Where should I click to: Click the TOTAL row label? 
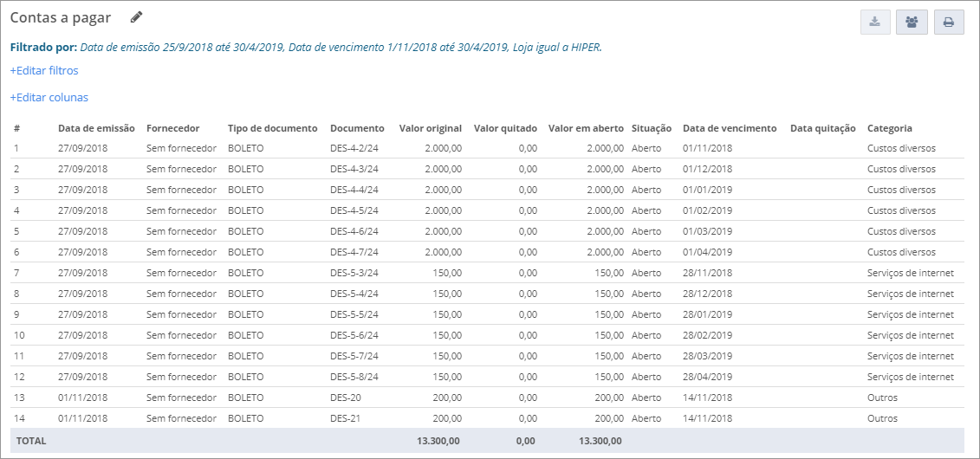tap(31, 440)
